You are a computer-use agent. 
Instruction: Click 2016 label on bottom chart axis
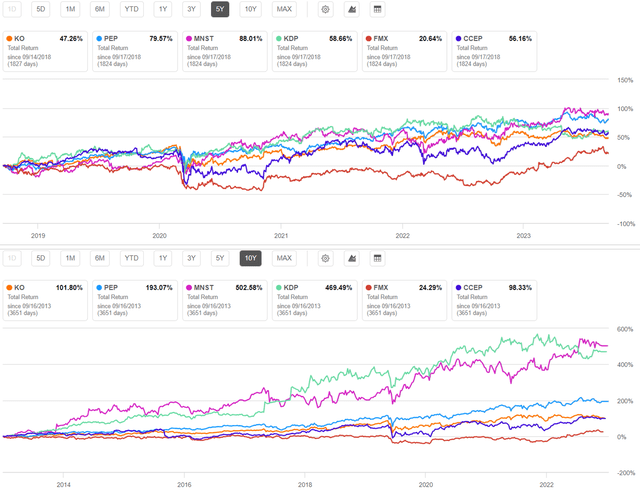[x=184, y=485]
